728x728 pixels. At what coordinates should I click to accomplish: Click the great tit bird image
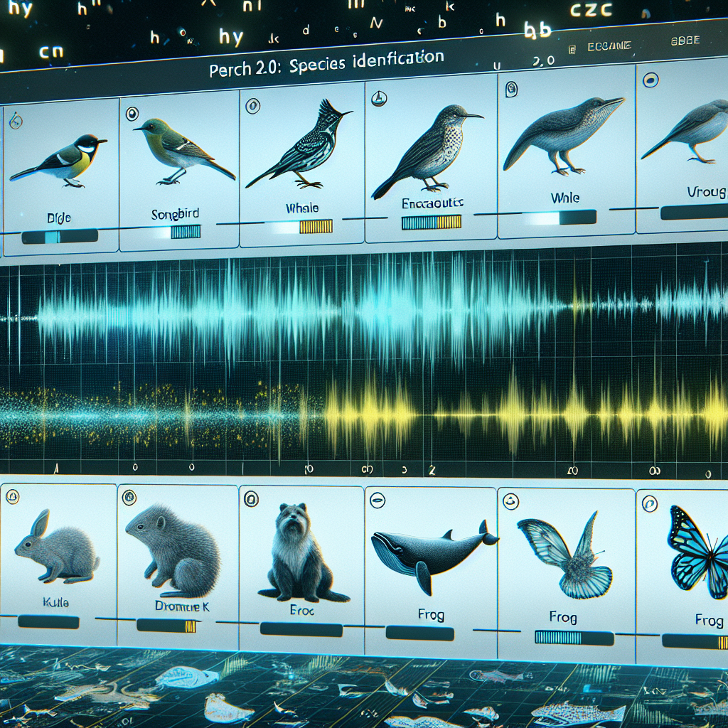(x=59, y=161)
